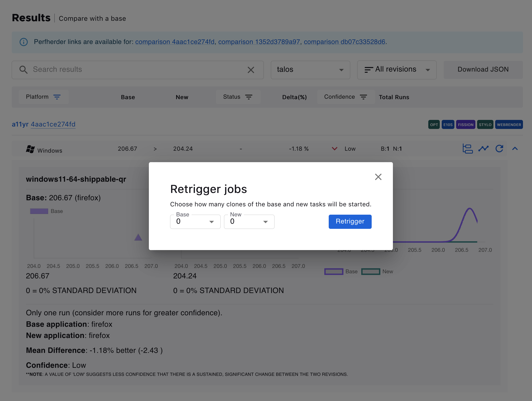Open the graph view chart icon
The width and height of the screenshot is (532, 401).
[x=483, y=149]
